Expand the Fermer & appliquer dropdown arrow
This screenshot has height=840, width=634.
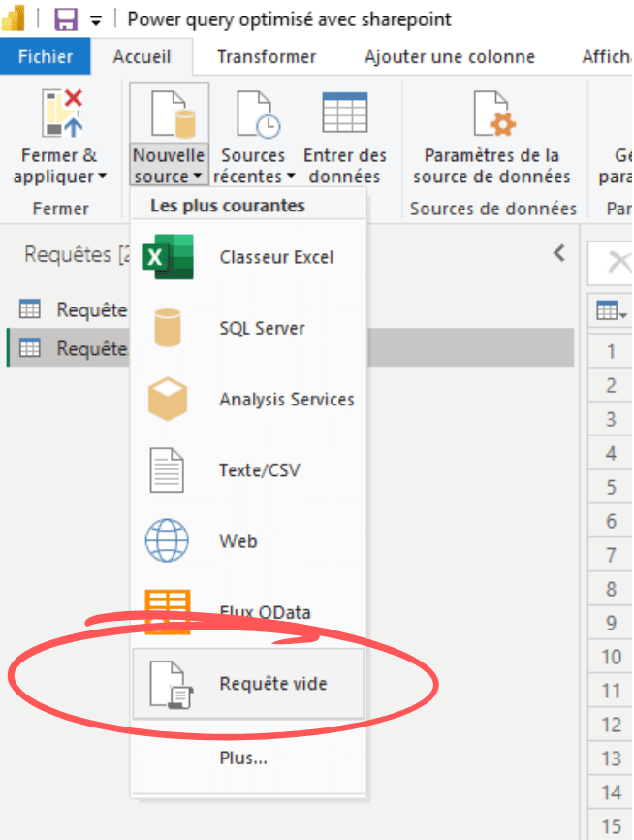pos(102,178)
